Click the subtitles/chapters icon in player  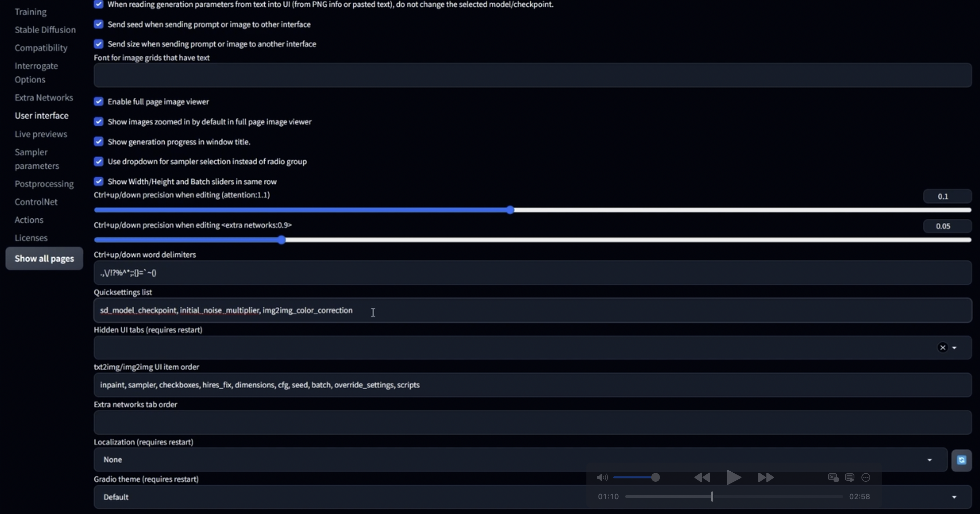[x=849, y=477]
